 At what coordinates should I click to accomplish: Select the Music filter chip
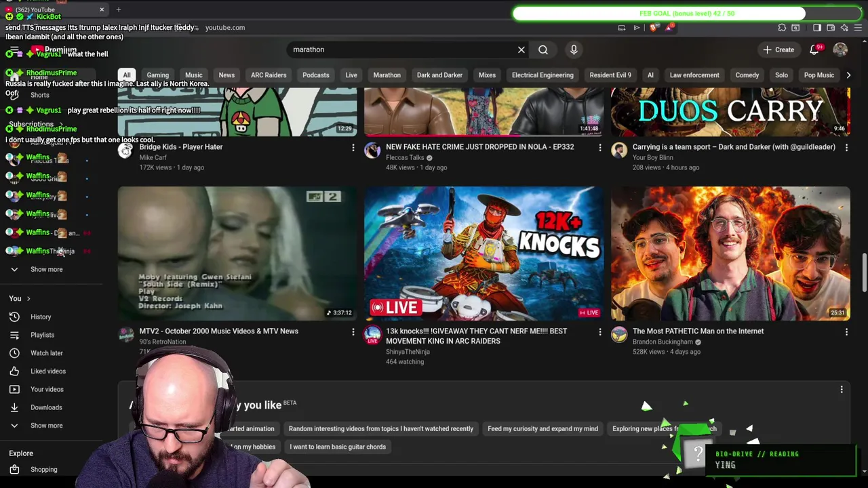194,75
